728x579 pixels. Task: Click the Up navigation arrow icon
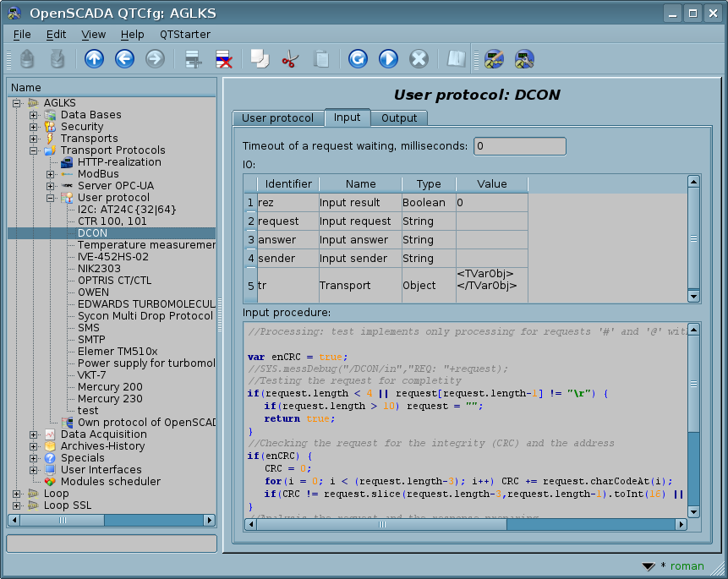95,59
